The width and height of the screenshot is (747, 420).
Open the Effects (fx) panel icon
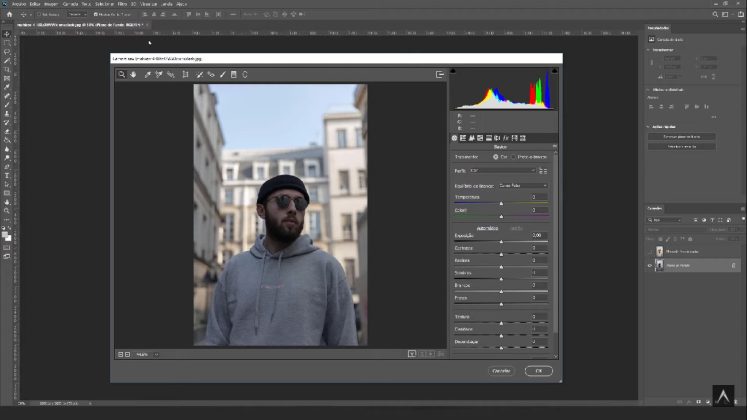point(506,138)
